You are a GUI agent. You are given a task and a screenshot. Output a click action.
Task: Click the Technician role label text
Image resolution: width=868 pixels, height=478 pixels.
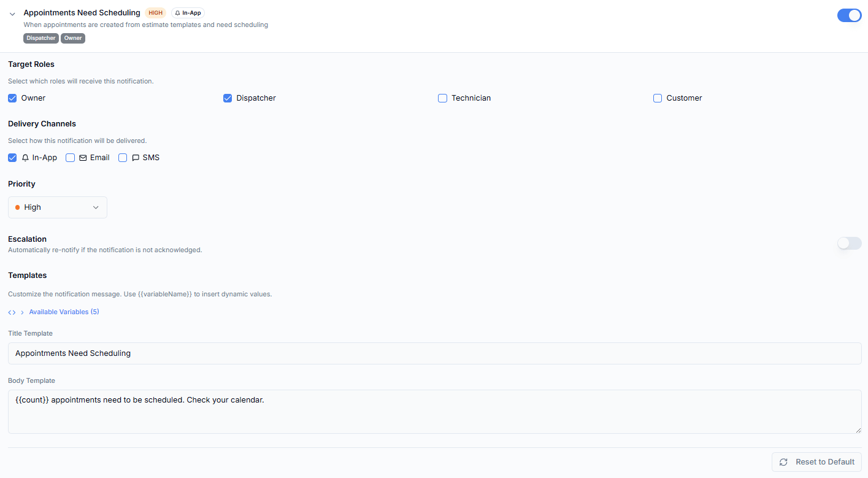tap(471, 98)
